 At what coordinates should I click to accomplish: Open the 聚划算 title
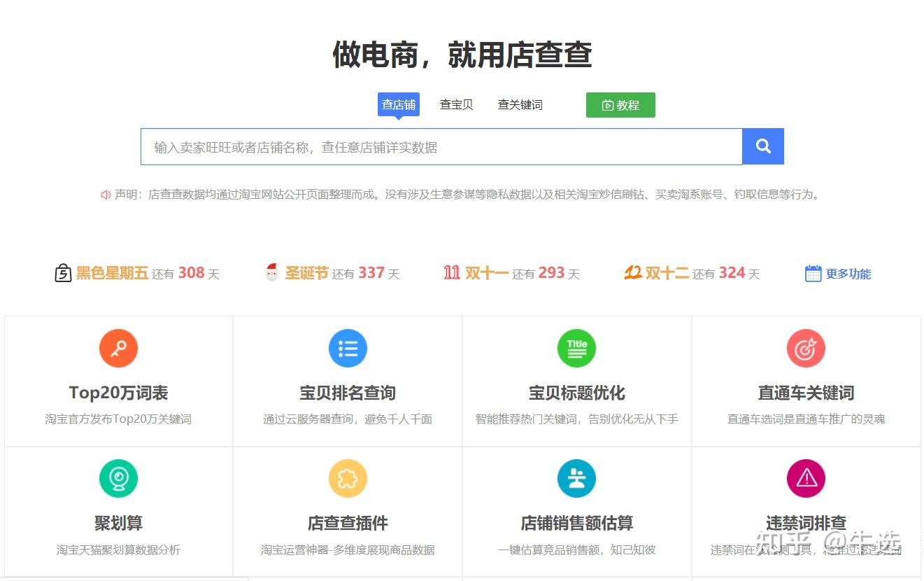(x=118, y=523)
